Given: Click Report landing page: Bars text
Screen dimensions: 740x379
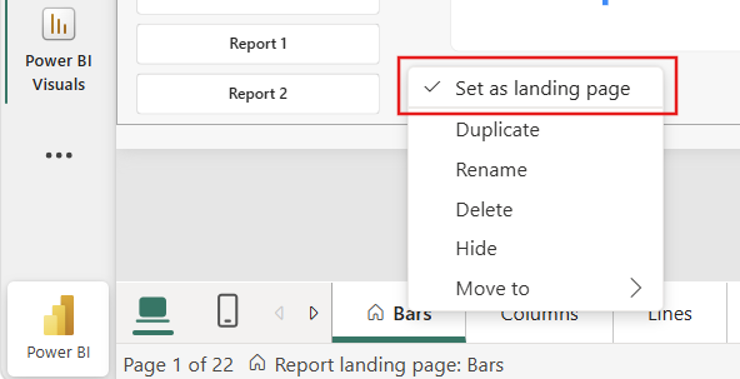Looking at the screenshot, I should 389,365.
